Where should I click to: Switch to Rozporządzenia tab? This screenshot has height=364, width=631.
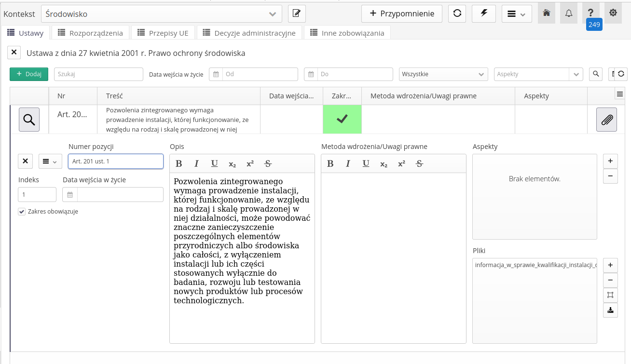pyautogui.click(x=90, y=33)
